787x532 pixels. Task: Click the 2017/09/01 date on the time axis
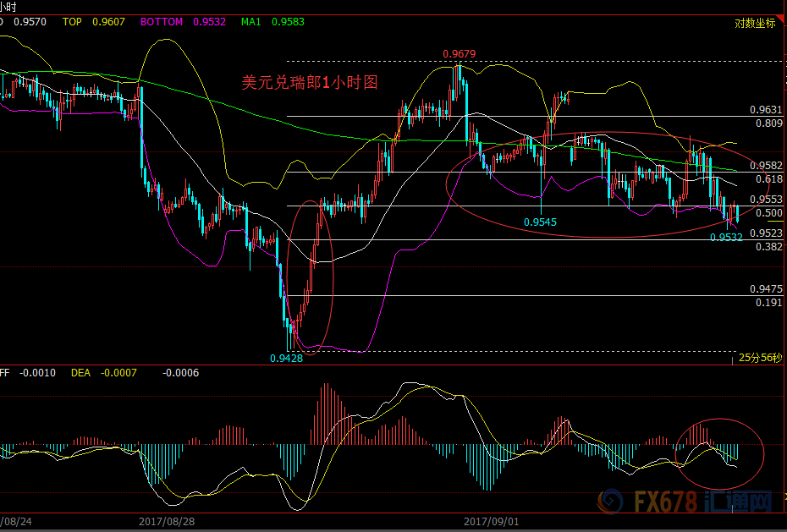coord(492,522)
